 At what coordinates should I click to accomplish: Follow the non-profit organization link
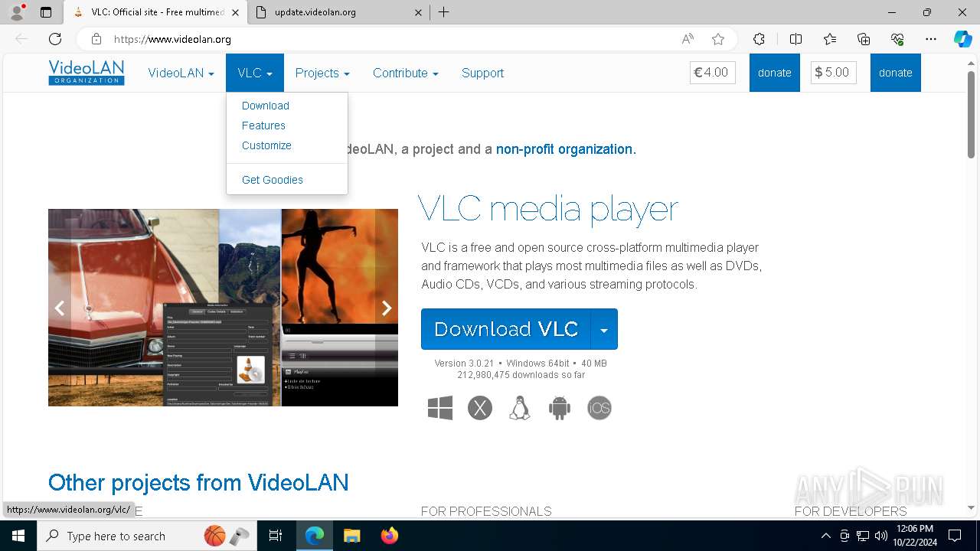click(x=564, y=149)
